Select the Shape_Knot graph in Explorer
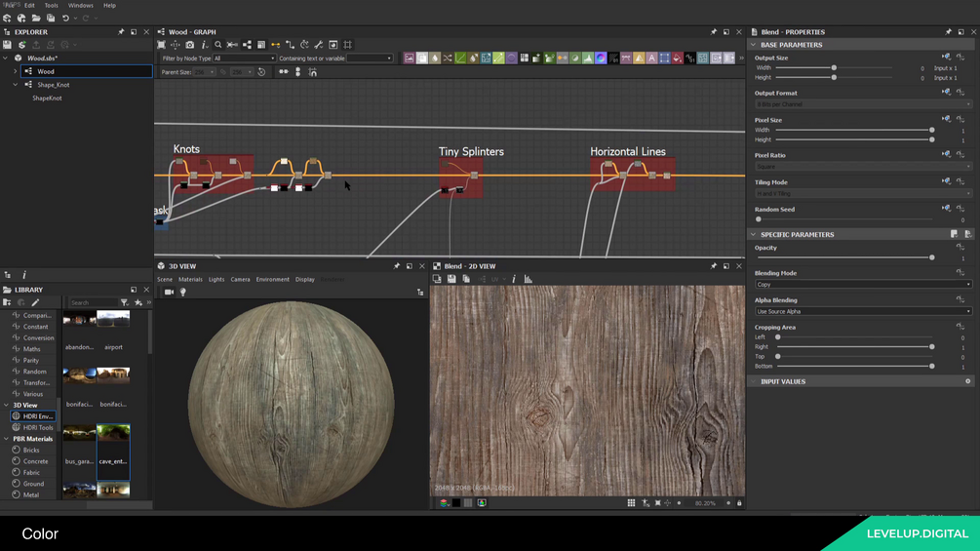 click(x=53, y=85)
